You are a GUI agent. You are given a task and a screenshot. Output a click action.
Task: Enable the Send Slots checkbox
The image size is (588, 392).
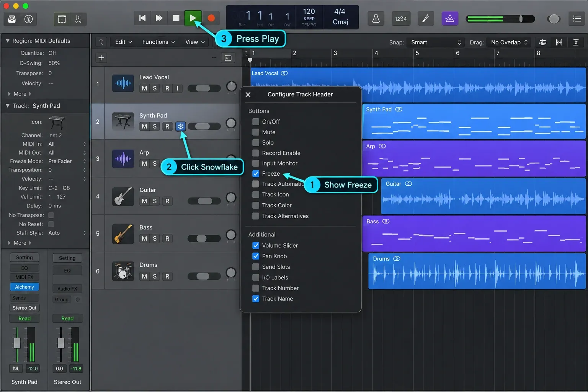click(x=256, y=267)
